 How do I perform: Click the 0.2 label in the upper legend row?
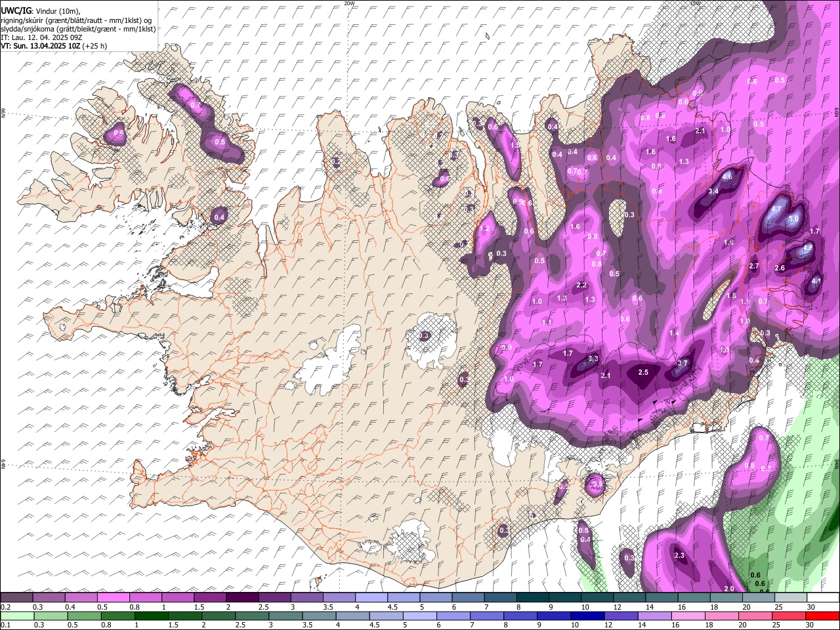coord(5,607)
